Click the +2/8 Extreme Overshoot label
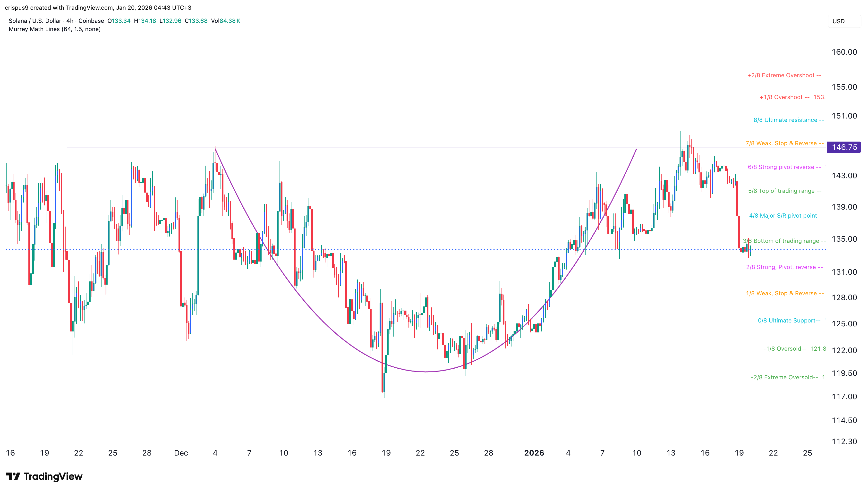The height and width of the screenshot is (491, 868). coord(784,76)
